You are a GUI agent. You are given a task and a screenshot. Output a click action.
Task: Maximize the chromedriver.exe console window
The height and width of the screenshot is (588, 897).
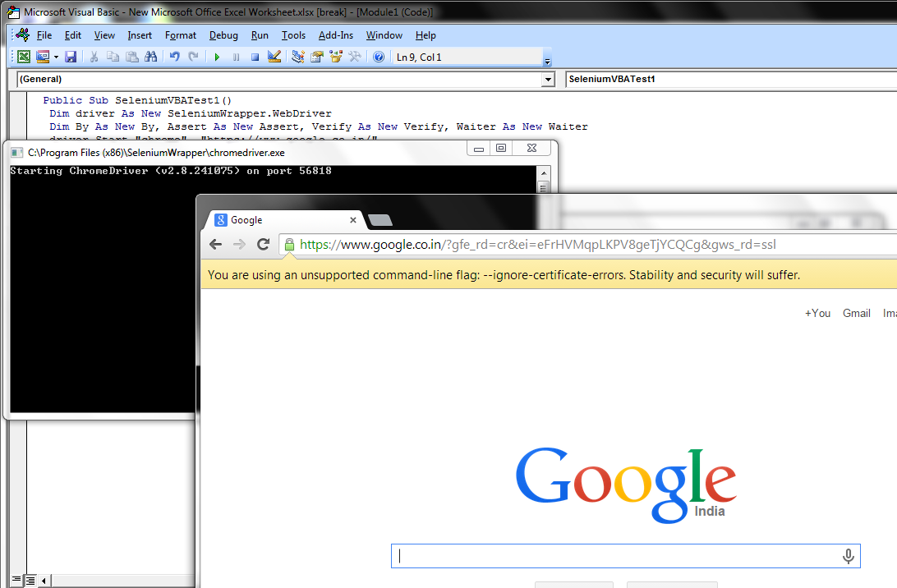pyautogui.click(x=500, y=149)
